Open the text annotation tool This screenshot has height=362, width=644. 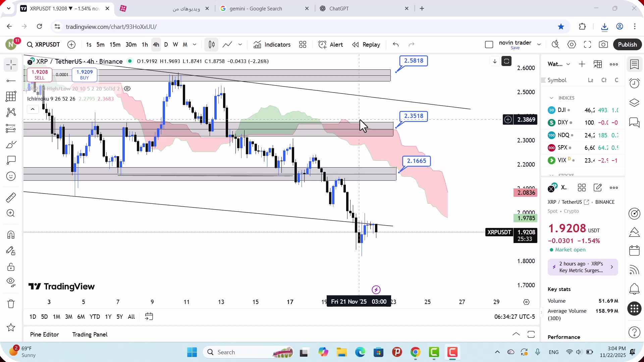tap(11, 160)
